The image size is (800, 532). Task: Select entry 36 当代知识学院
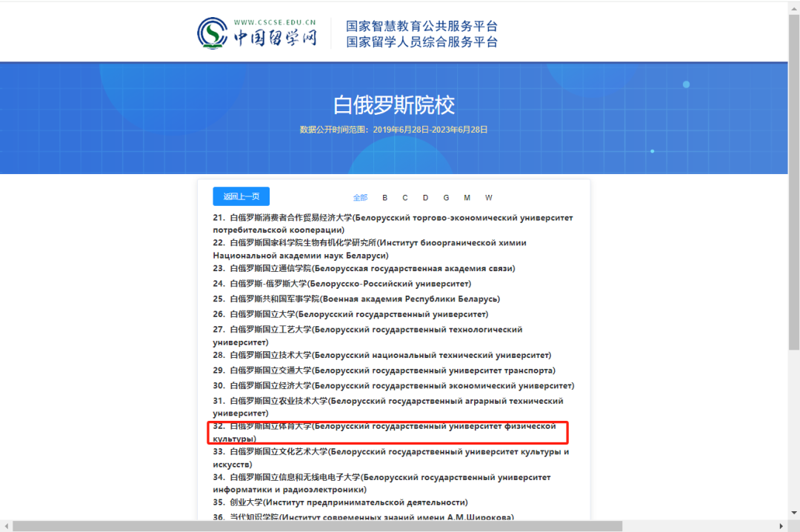[x=363, y=517]
